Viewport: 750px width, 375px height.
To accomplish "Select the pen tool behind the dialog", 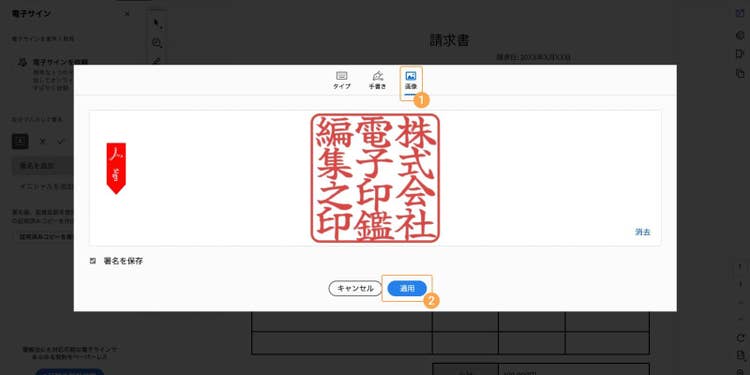I will [x=157, y=61].
